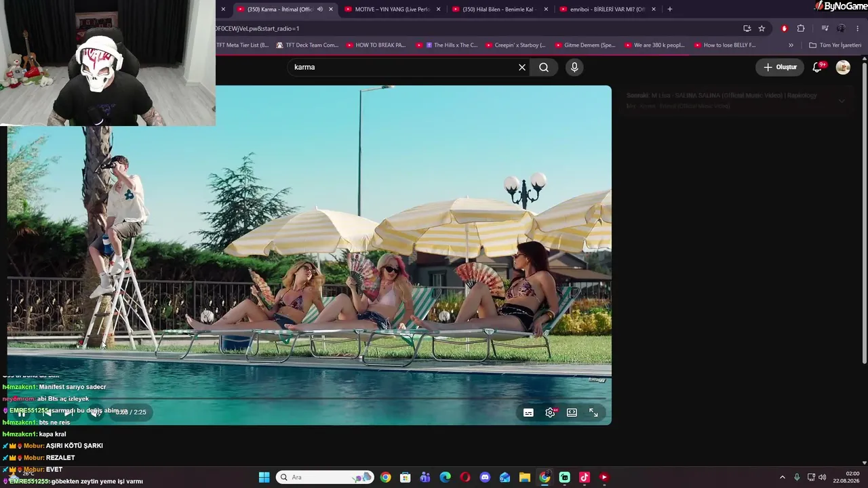Open video player settings gear
Image resolution: width=868 pixels, height=488 pixels.
pos(550,412)
